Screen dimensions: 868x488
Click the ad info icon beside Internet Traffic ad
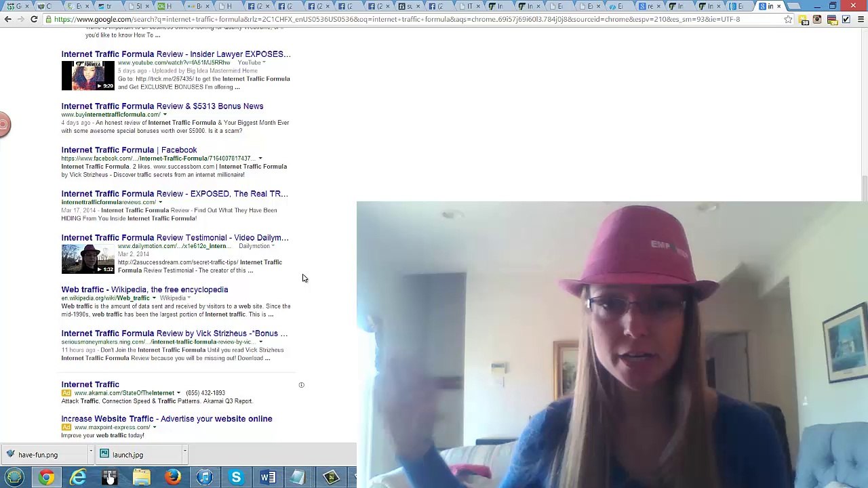tap(302, 385)
